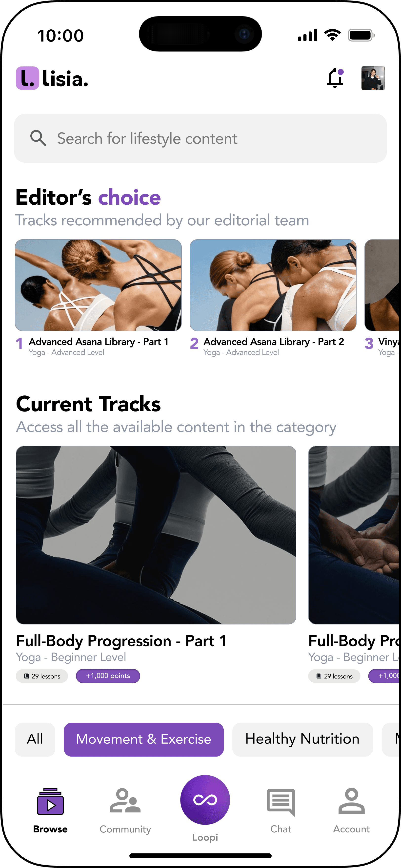This screenshot has height=868, width=401.
Task: Open Advanced Asana Library - Part 2 thumbnail
Action: (273, 285)
